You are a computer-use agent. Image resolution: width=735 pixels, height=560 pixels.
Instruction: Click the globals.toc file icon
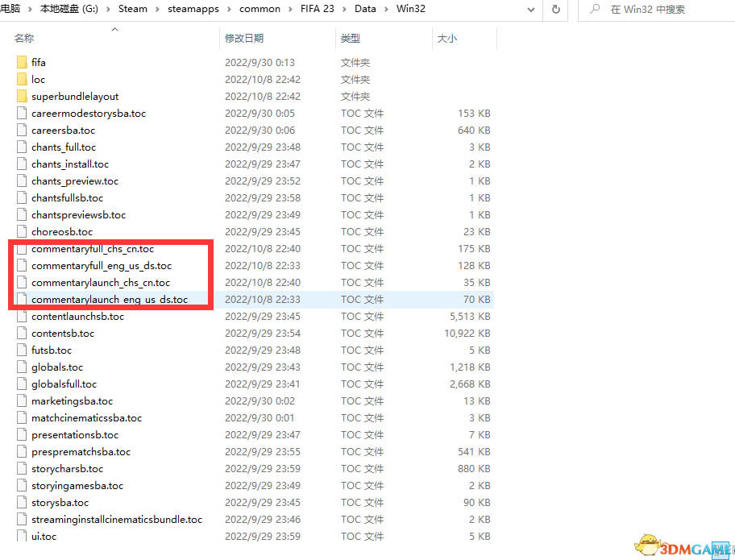[22, 367]
